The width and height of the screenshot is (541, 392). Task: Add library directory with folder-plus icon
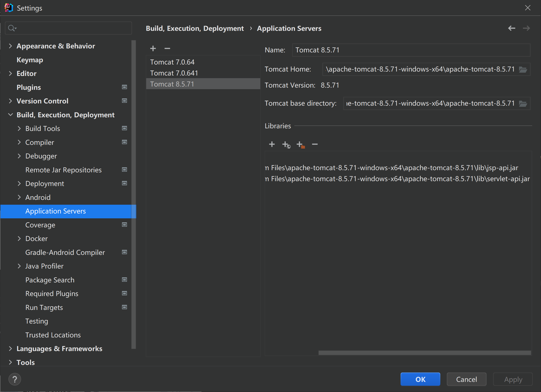point(301,144)
